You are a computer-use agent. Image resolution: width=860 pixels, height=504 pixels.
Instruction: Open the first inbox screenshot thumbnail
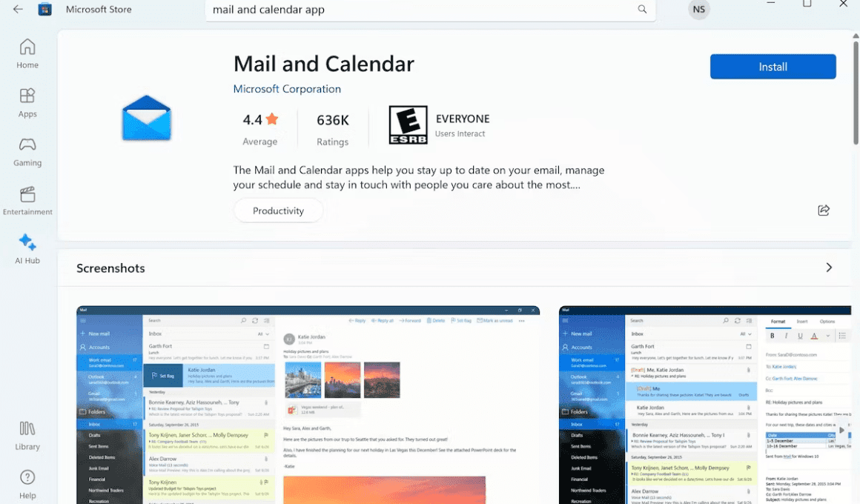pos(308,405)
